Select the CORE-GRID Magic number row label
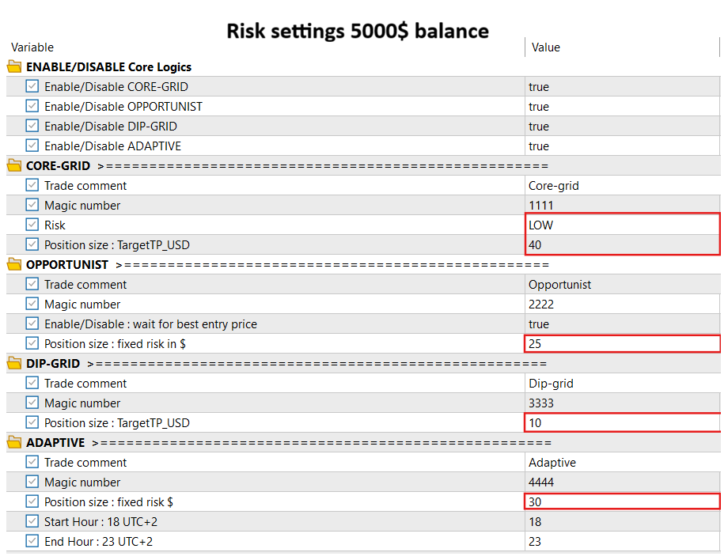The width and height of the screenshot is (728, 560). tap(82, 206)
